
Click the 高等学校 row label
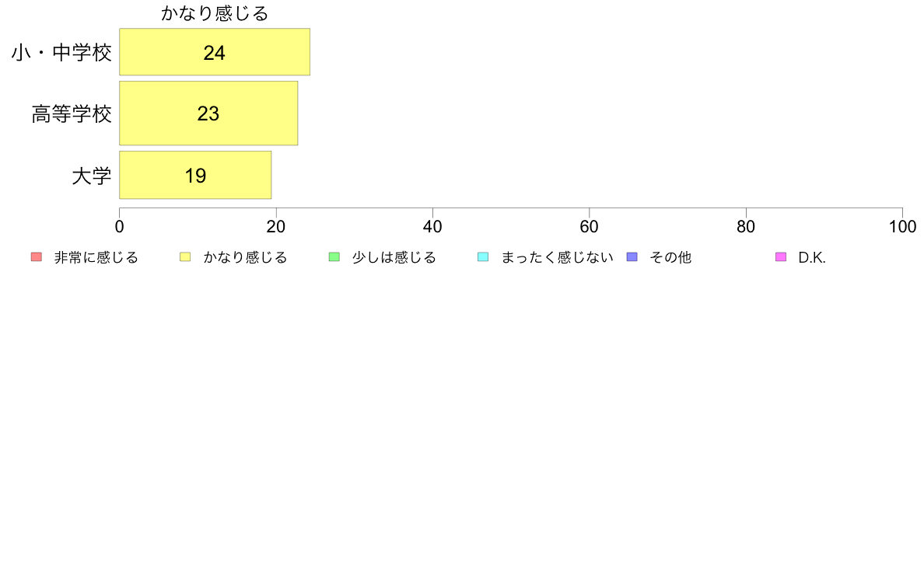[72, 113]
